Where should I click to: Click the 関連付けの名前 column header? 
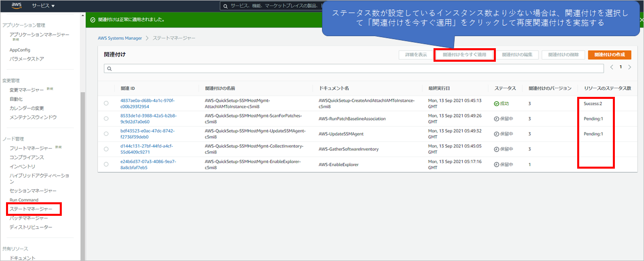220,88
